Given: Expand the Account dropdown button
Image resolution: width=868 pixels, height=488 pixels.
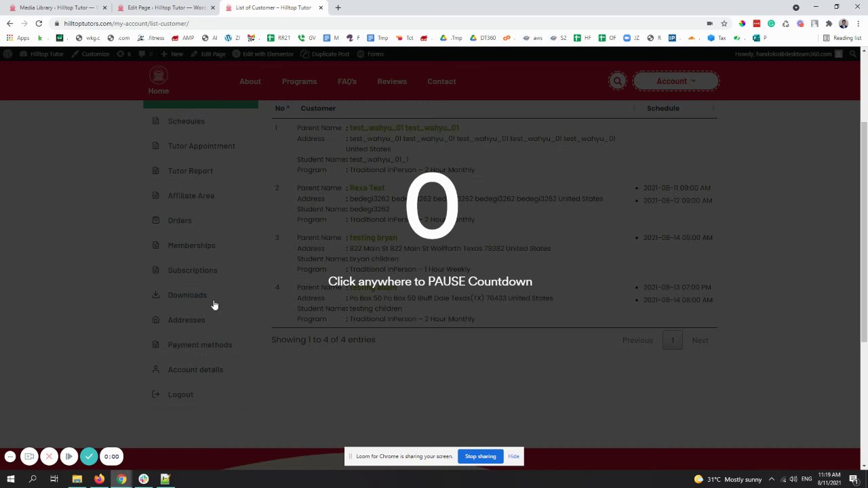Looking at the screenshot, I should pyautogui.click(x=675, y=81).
